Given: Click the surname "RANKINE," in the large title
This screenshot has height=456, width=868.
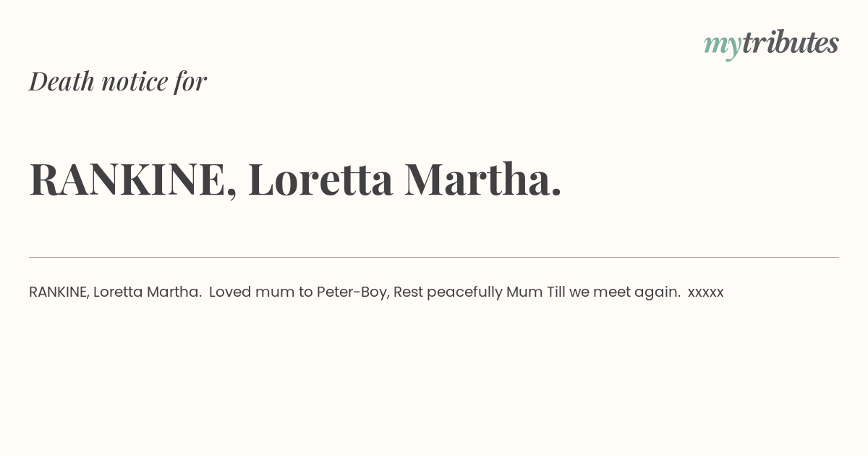Looking at the screenshot, I should [133, 180].
